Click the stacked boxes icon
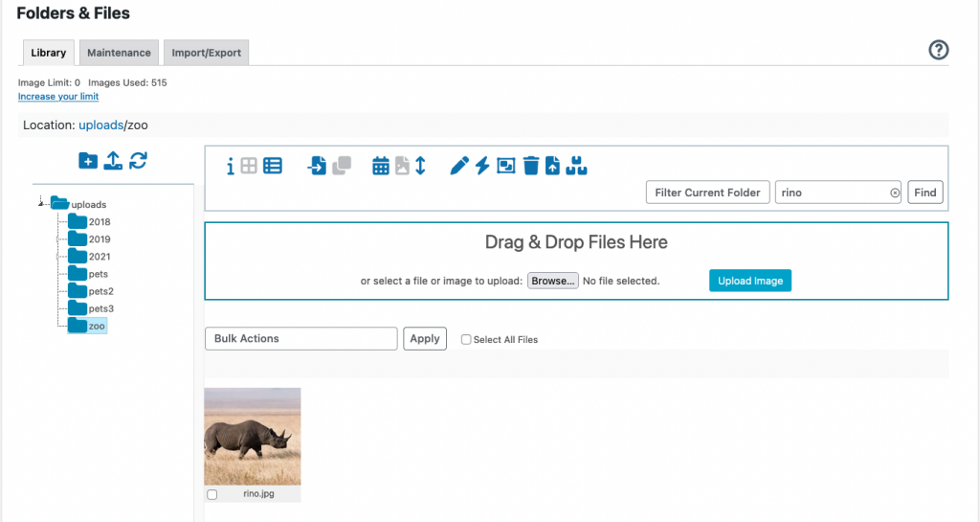980x522 pixels. click(x=576, y=166)
